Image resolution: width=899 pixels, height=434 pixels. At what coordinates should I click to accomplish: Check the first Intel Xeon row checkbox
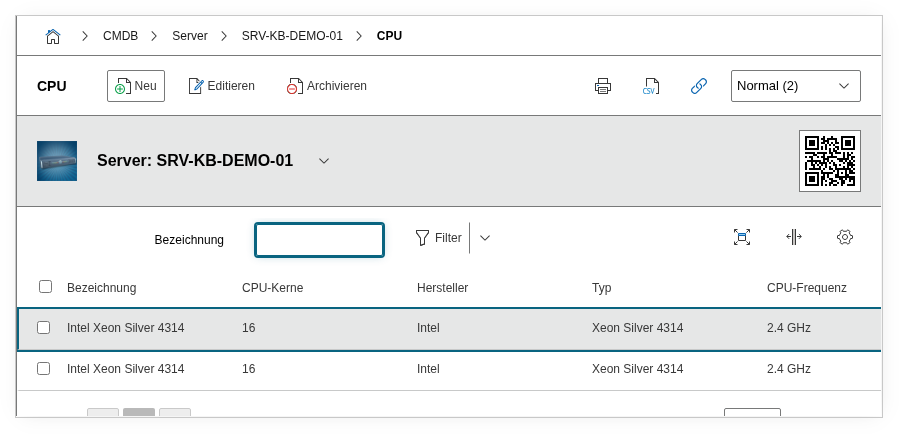click(43, 327)
